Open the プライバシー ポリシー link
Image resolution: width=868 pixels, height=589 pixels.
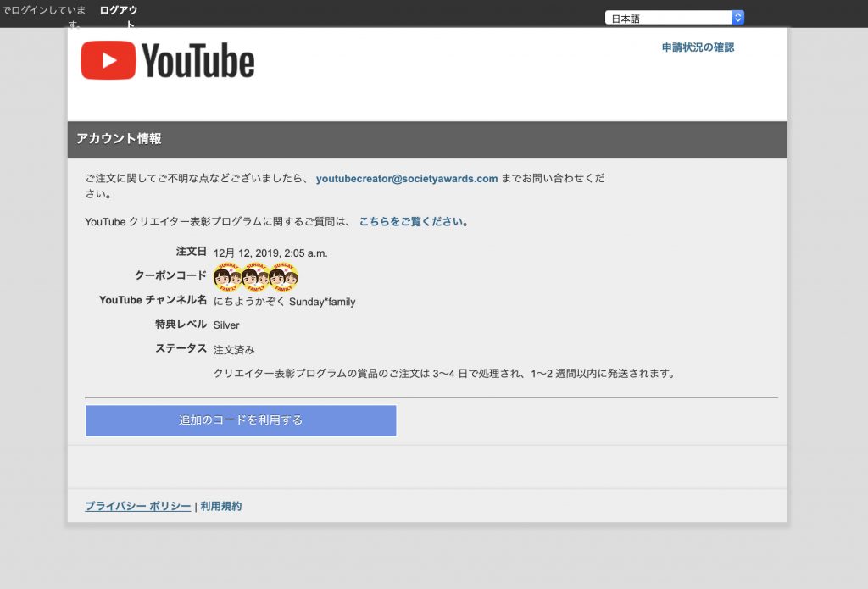point(138,506)
